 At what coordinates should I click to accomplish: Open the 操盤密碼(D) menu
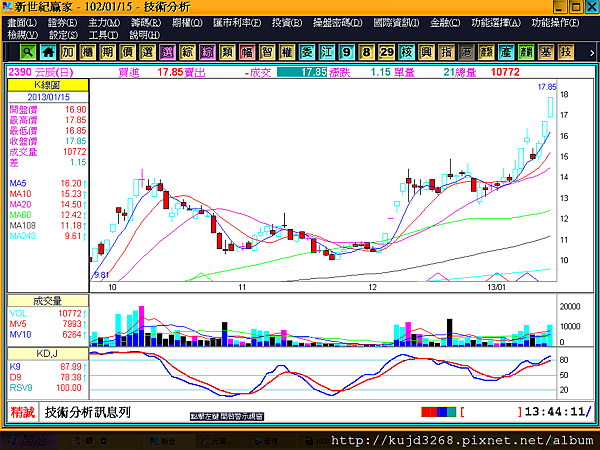click(x=338, y=23)
